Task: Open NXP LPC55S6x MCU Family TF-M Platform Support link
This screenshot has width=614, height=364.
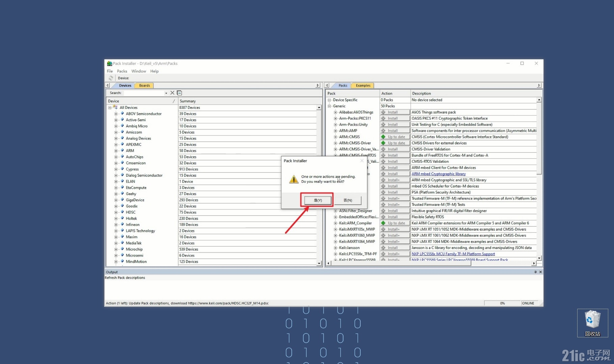Action: [x=453, y=254]
